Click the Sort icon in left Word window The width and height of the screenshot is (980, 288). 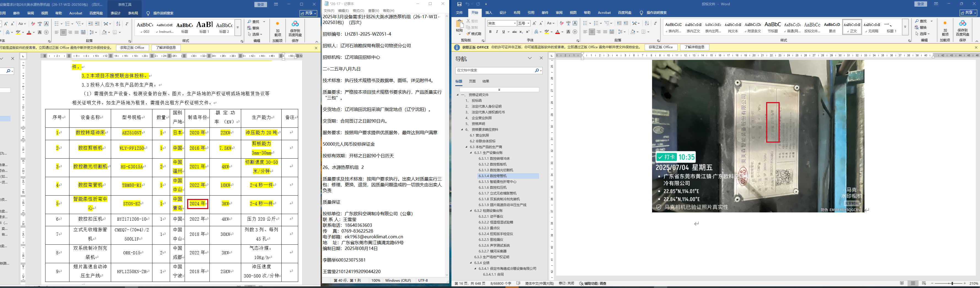click(x=118, y=24)
